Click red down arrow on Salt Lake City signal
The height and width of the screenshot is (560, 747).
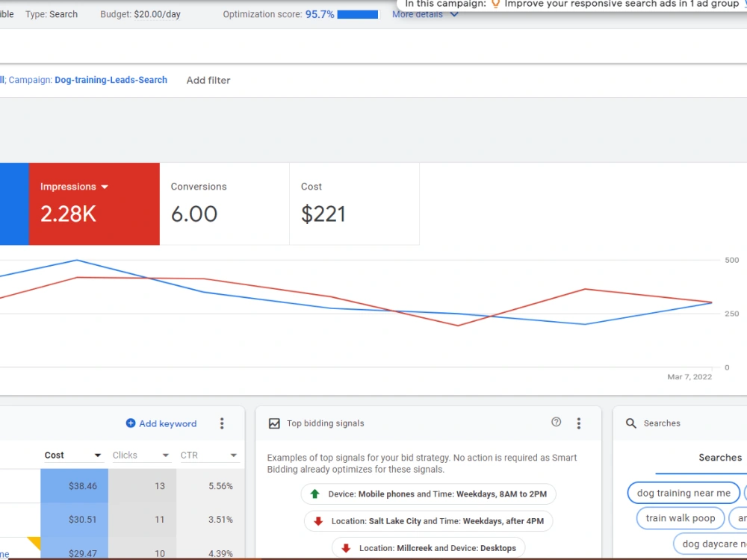[318, 521]
